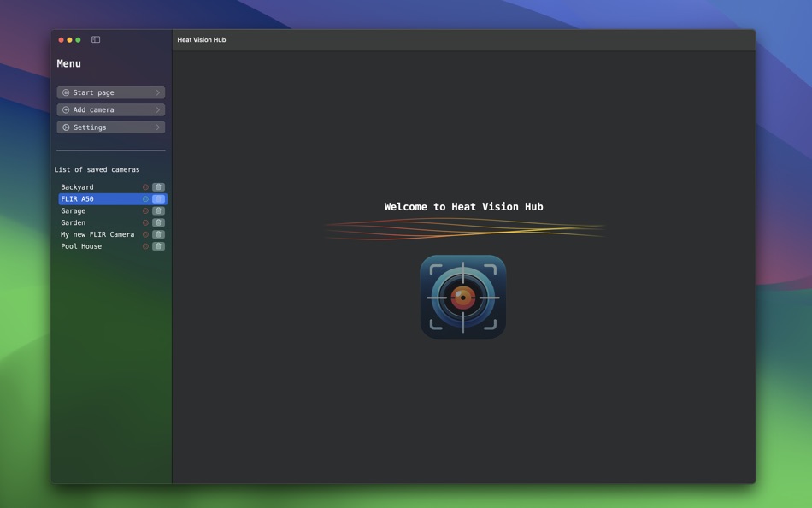The image size is (812, 508).
Task: Select My new FLIR Camera entry
Action: coord(112,234)
